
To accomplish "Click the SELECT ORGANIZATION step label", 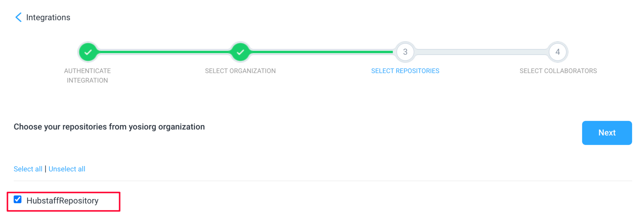I will coord(240,71).
